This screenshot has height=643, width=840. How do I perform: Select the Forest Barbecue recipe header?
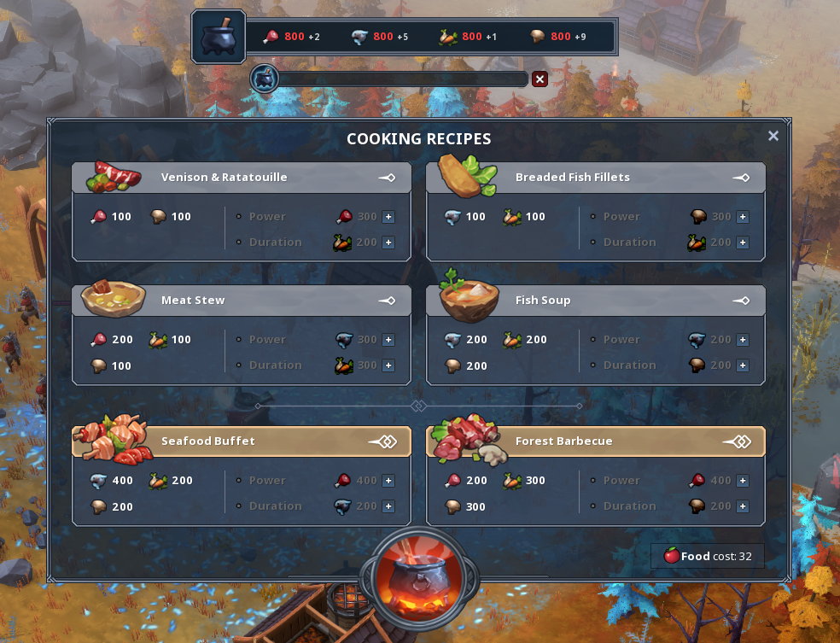pyautogui.click(x=596, y=441)
